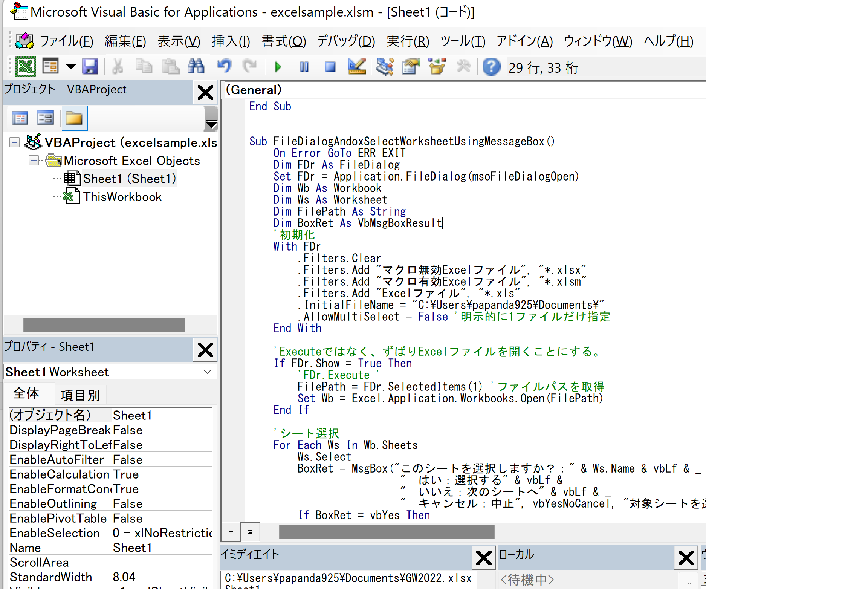Collapse the VBAProject tree node

14,142
